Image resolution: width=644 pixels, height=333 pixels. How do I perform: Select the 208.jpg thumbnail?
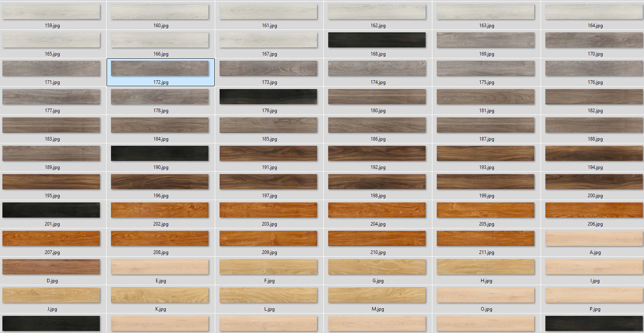click(160, 238)
